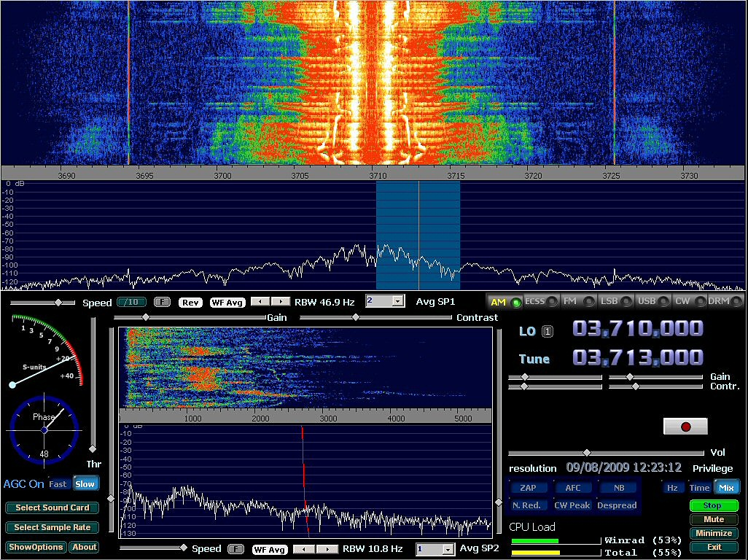Click the LO number 1 indicator
748x560 pixels.
click(x=548, y=331)
